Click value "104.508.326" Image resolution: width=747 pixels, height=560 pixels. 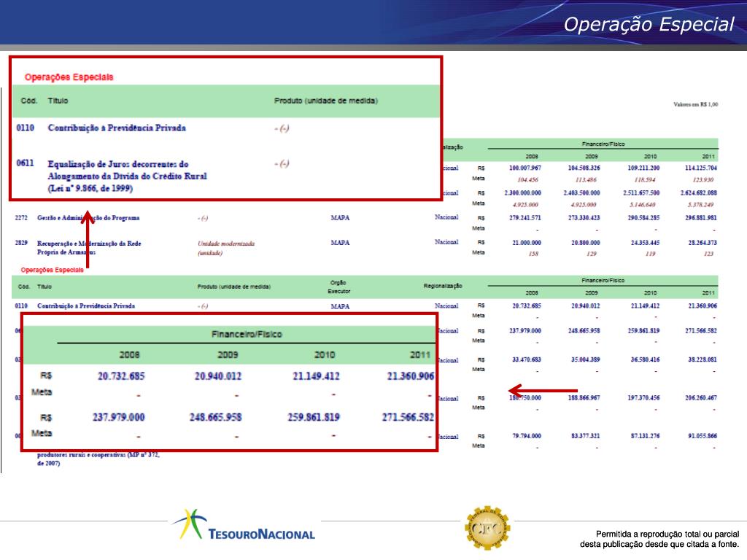(584, 168)
